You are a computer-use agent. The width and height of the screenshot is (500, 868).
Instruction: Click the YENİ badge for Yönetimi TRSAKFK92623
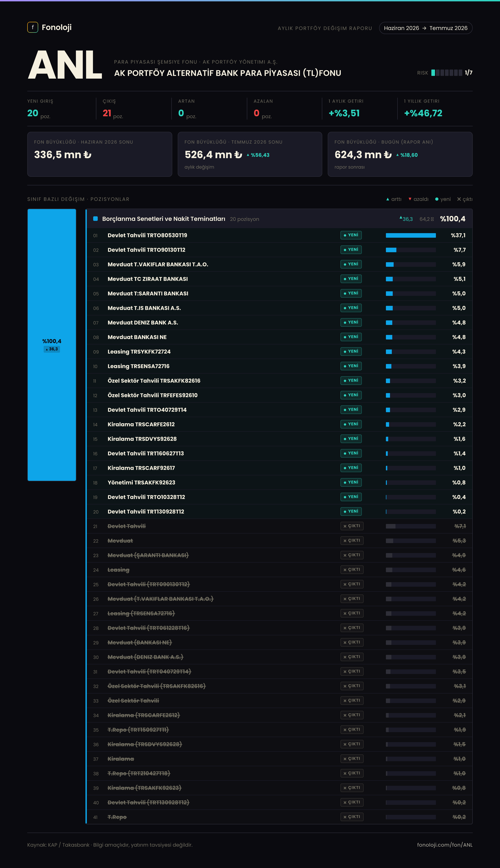[x=351, y=482]
